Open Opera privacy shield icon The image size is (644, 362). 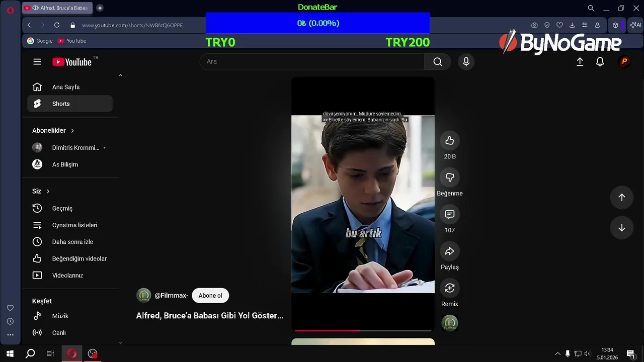pyautogui.click(x=547, y=25)
